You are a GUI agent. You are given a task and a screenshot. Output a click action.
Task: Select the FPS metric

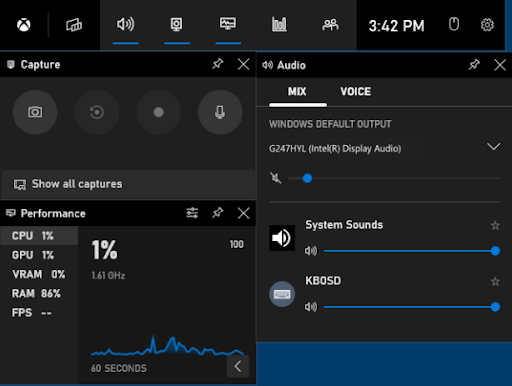tap(39, 313)
